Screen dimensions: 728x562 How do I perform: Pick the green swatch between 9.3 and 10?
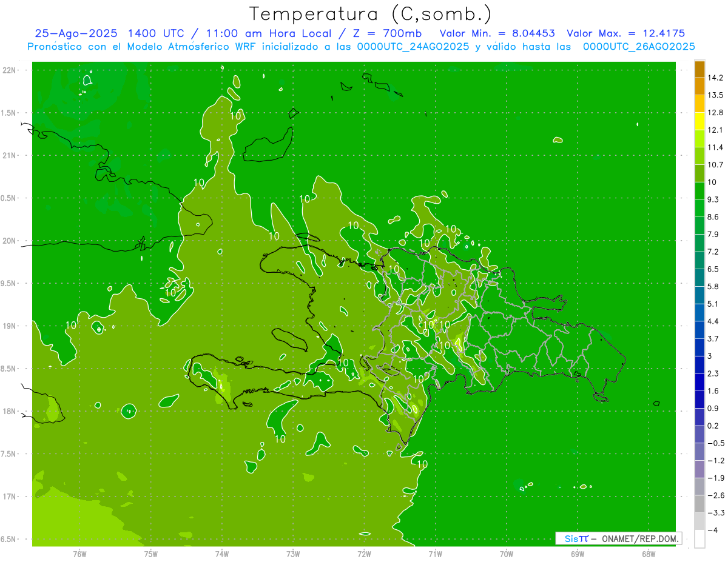(699, 191)
